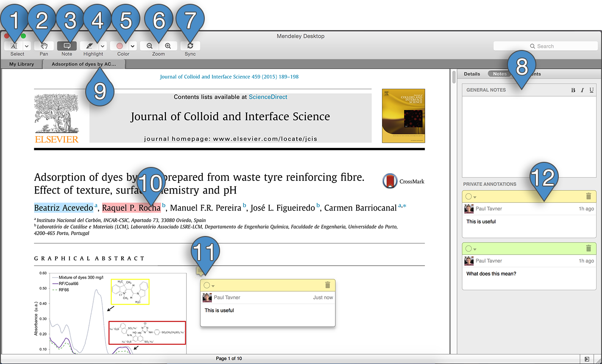Select the Pan hand tool
Image resolution: width=602 pixels, height=364 pixels.
click(x=44, y=46)
